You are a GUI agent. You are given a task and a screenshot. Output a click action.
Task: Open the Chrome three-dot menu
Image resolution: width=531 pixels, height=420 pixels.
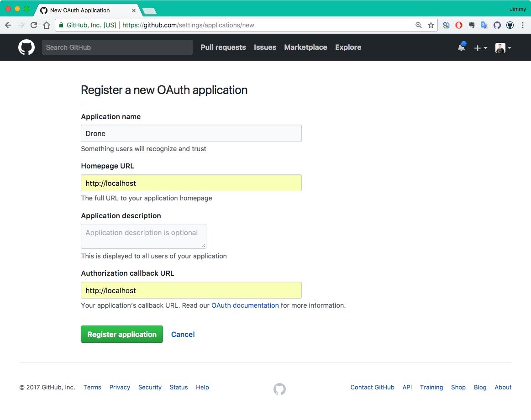coord(523,25)
